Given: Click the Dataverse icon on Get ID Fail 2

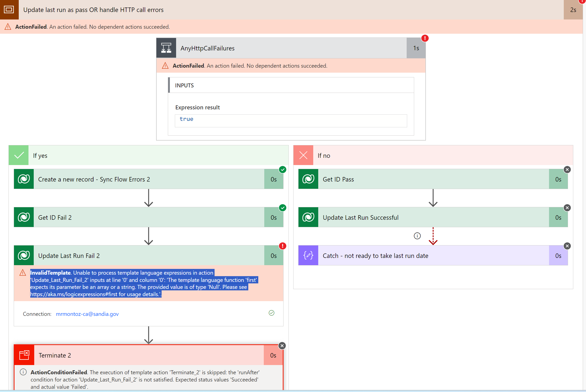Looking at the screenshot, I should point(24,217).
